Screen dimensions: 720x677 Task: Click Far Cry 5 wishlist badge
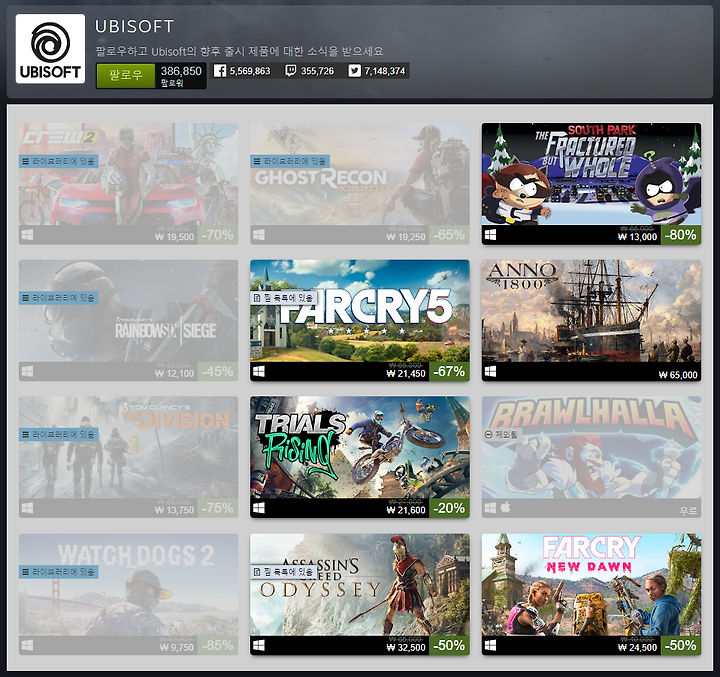tap(283, 298)
